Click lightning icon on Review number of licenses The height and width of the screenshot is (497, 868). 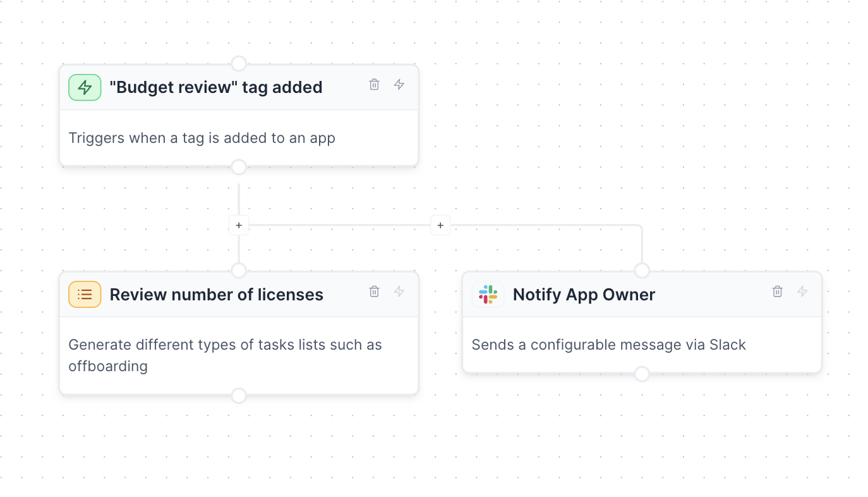[399, 291]
